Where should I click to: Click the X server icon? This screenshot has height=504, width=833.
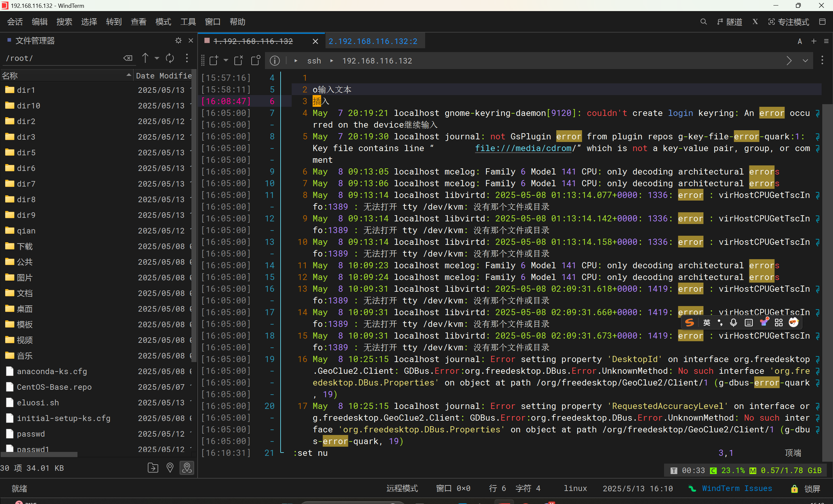(x=755, y=22)
